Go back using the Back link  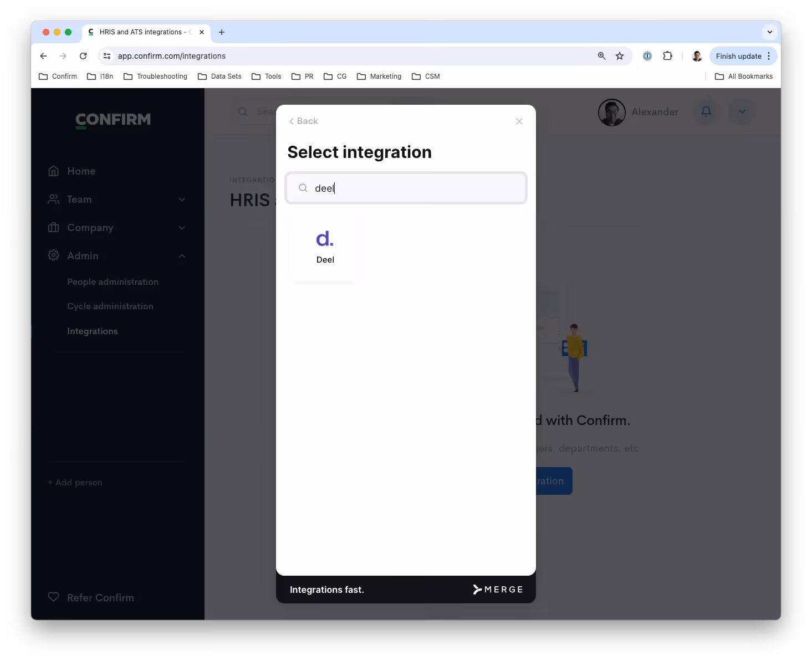304,121
